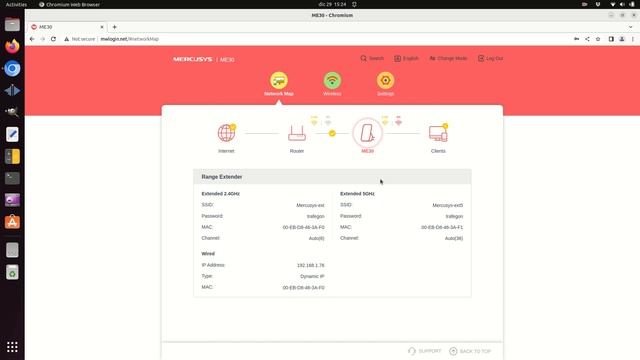Open the Settings hexagon icon
Viewport: 640px width, 360px height.
[385, 80]
